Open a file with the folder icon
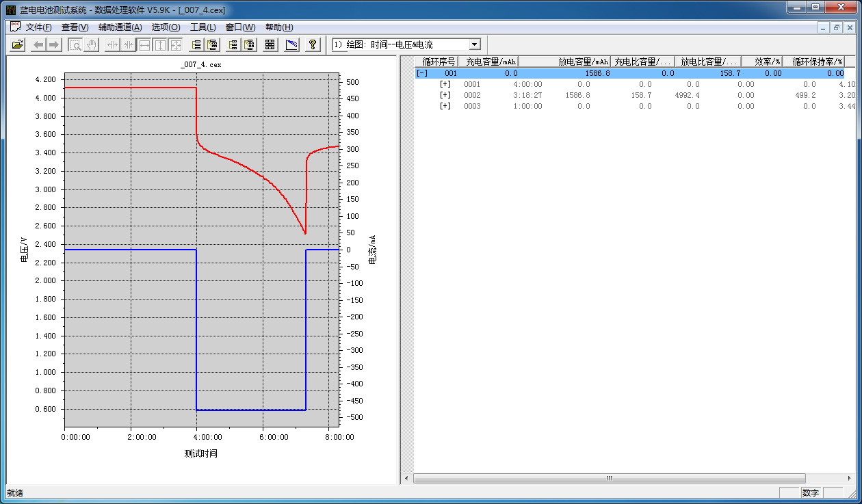This screenshot has width=862, height=504. pyautogui.click(x=18, y=44)
